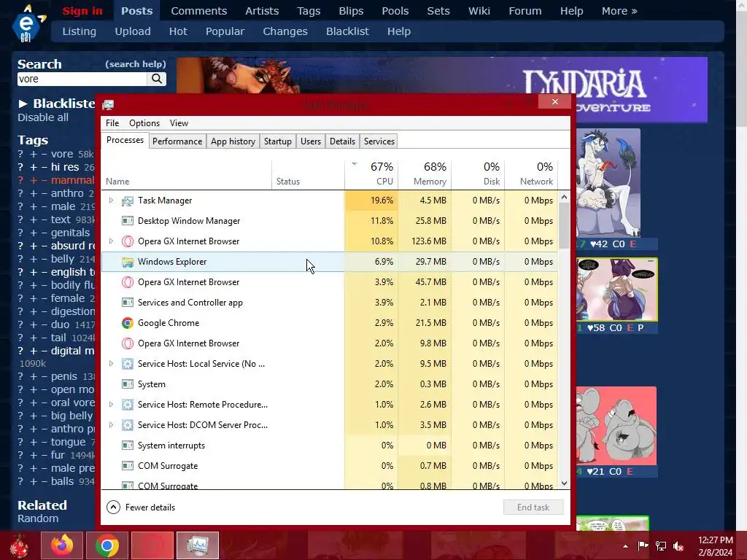Click the Task Manager title bar icon
The image size is (747, 560).
pos(108,104)
